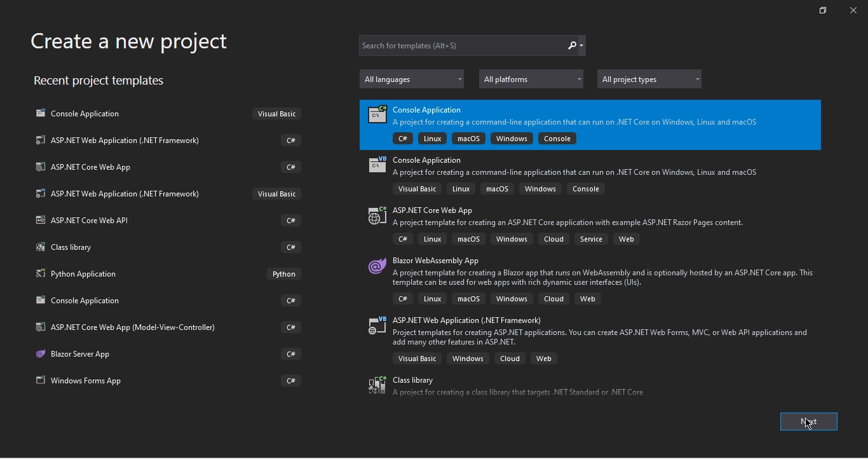Pick the Blazor WebAssembly App icon
The image size is (868, 459).
pyautogui.click(x=377, y=266)
